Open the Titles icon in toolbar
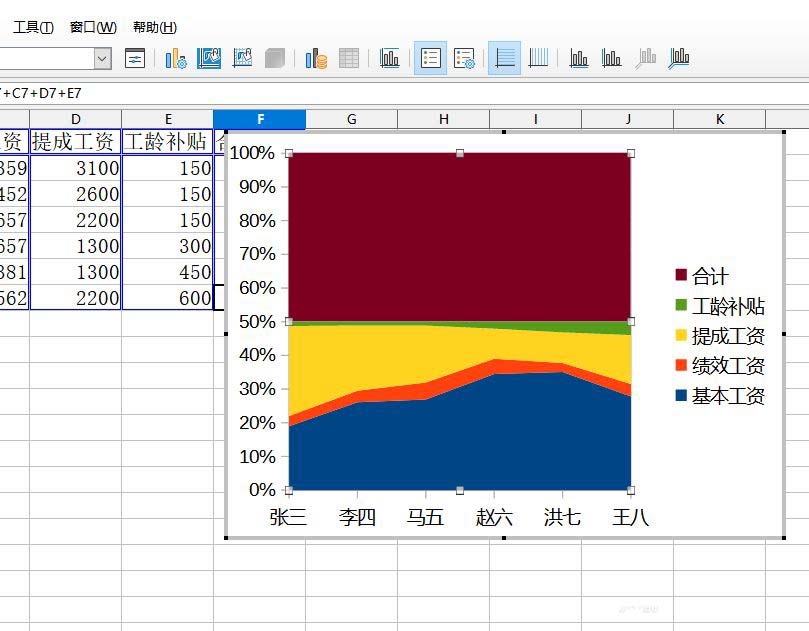Image resolution: width=809 pixels, height=631 pixels. tap(390, 58)
